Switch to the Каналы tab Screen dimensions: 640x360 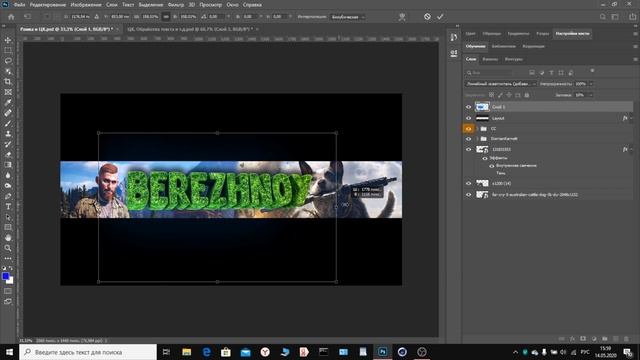(x=490, y=59)
